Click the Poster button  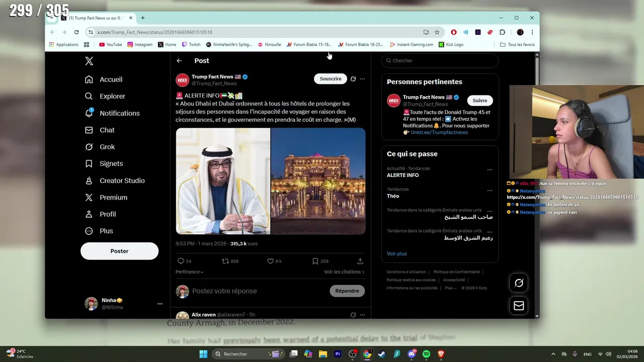tap(119, 251)
